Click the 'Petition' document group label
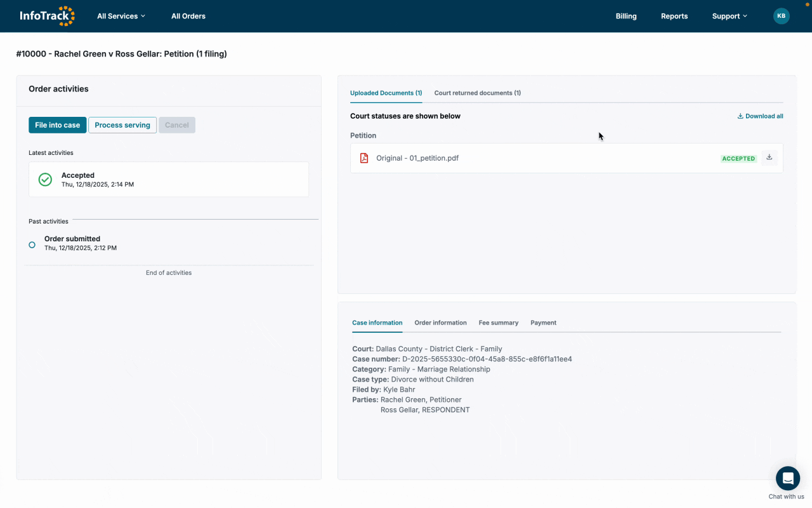Image resolution: width=812 pixels, height=508 pixels. point(363,136)
